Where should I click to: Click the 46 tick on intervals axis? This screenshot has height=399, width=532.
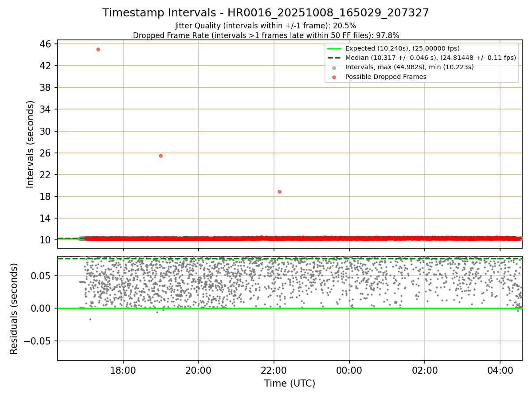46,44
